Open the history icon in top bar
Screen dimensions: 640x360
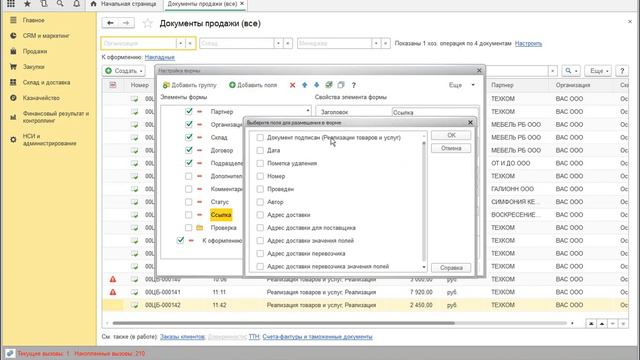(44, 4)
